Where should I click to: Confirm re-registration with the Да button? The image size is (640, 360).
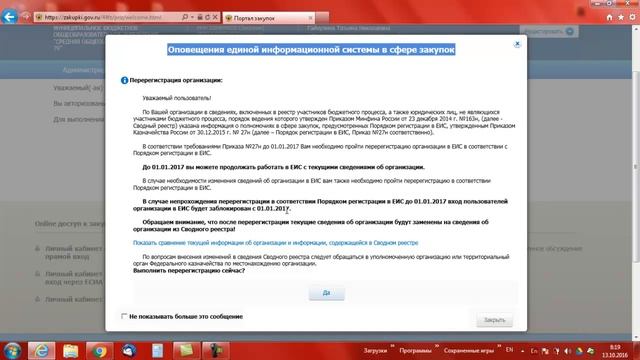pos(327,293)
